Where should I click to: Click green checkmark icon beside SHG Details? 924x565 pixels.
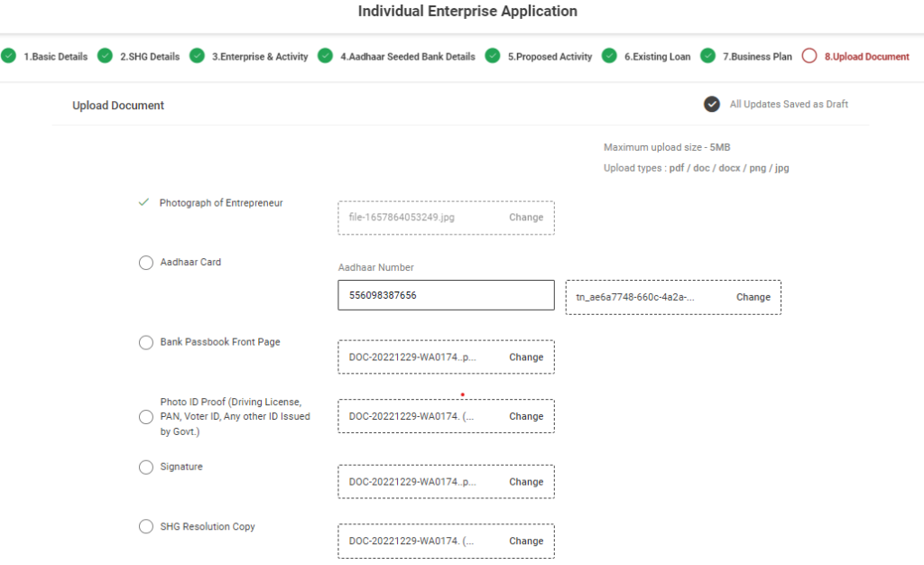(105, 56)
